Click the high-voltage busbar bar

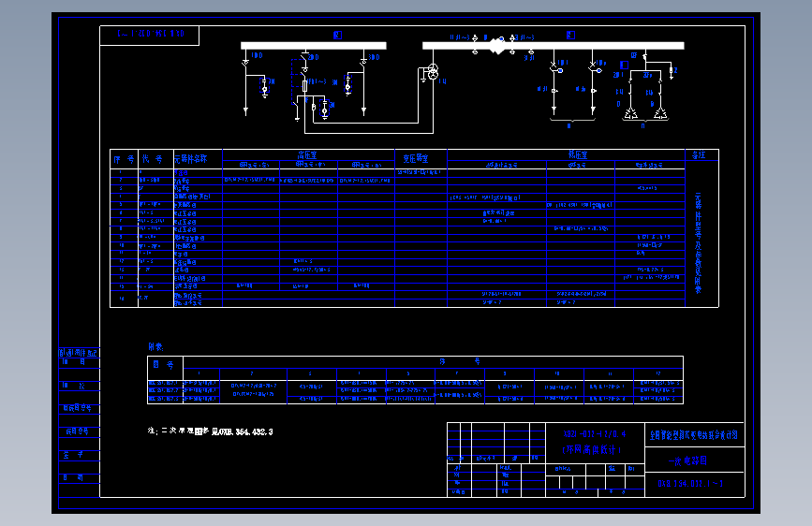tap(314, 46)
